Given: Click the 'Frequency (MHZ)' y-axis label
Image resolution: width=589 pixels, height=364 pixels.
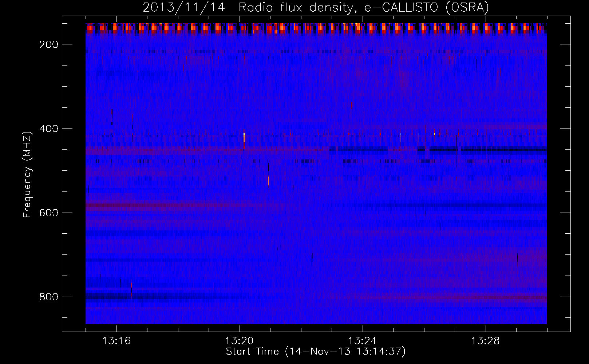Looking at the screenshot, I should click(x=27, y=174).
